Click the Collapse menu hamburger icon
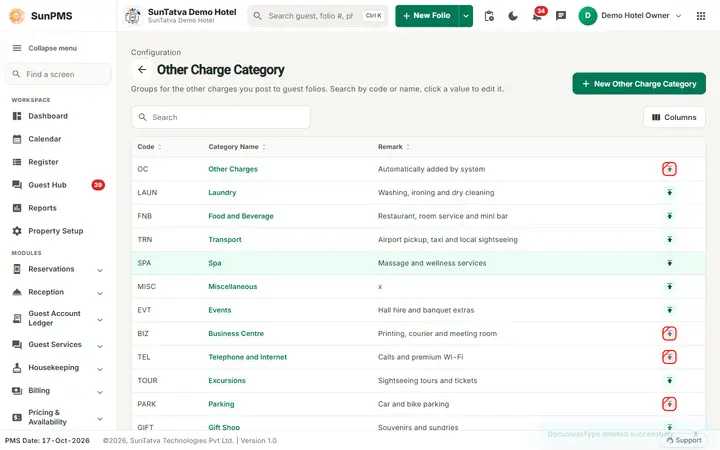The height and width of the screenshot is (450, 720). [x=17, y=48]
